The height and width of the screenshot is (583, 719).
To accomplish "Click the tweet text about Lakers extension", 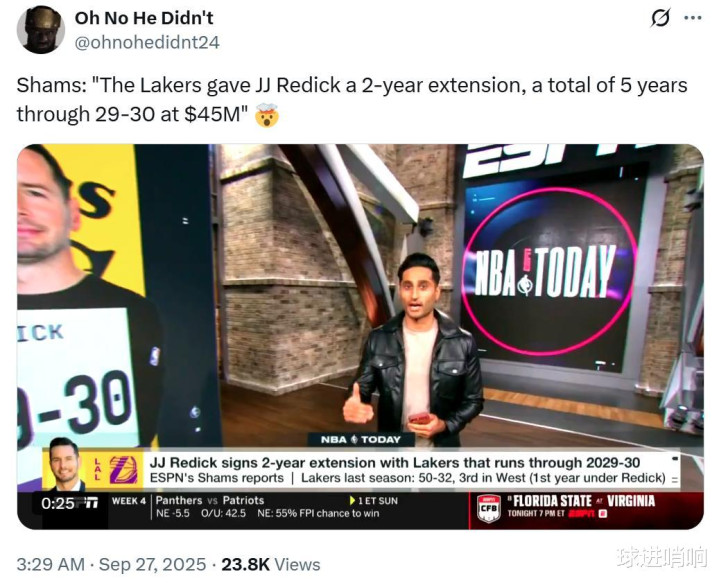I will 352,100.
